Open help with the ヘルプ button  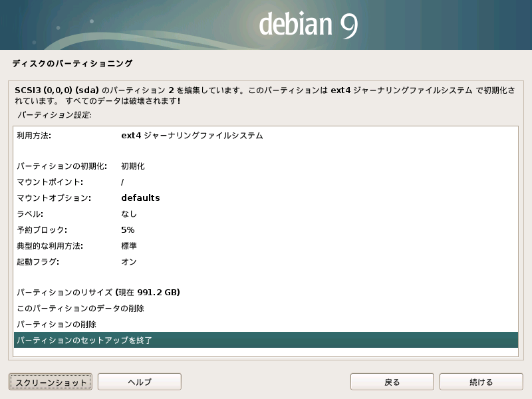tap(140, 382)
